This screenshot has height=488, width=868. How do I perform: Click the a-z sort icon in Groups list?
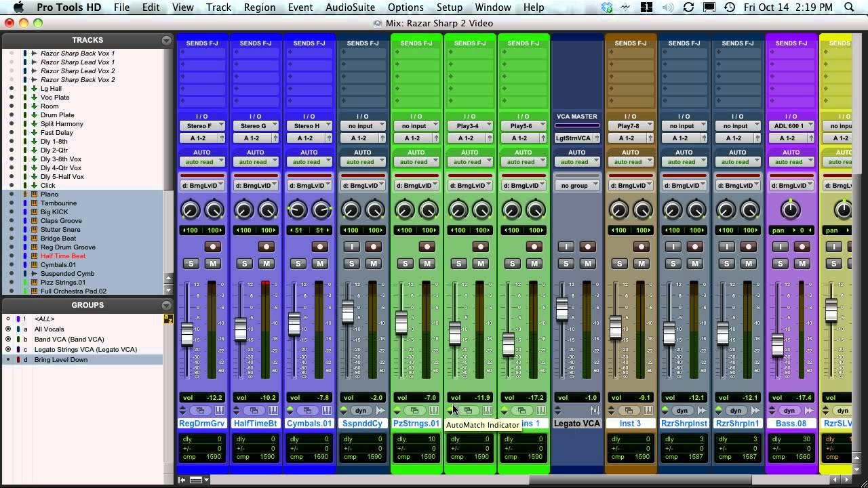[x=167, y=319]
